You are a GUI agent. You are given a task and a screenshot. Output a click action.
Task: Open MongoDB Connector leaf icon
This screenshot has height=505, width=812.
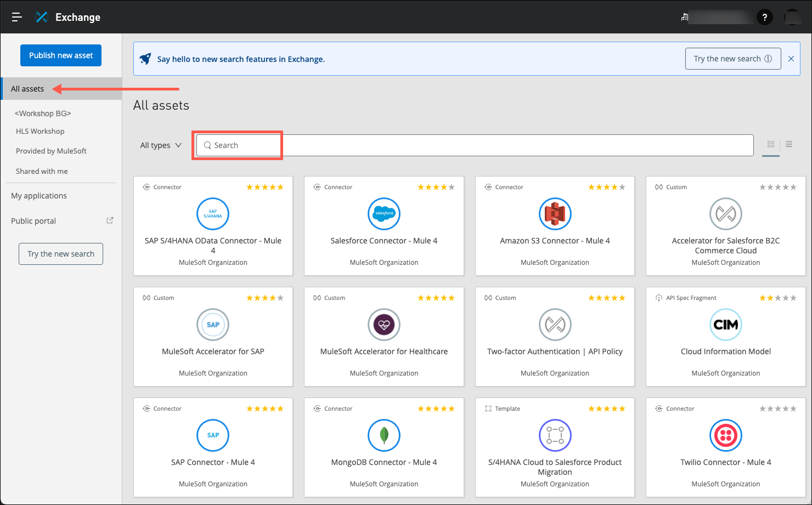tap(384, 435)
